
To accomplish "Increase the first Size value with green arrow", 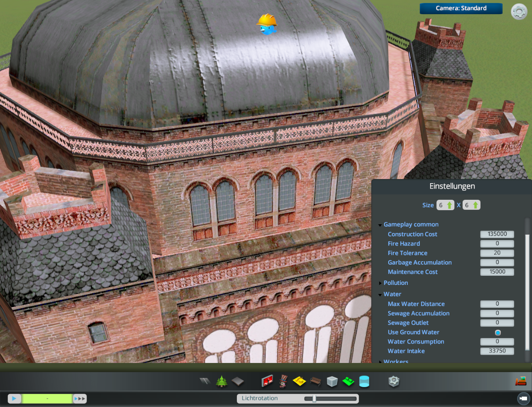I will [x=449, y=205].
